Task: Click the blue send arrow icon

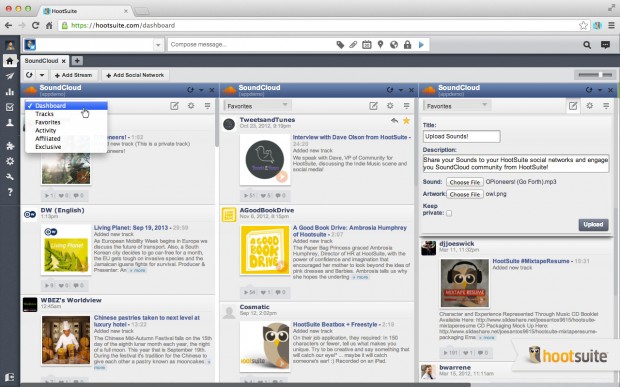Action: click(422, 45)
